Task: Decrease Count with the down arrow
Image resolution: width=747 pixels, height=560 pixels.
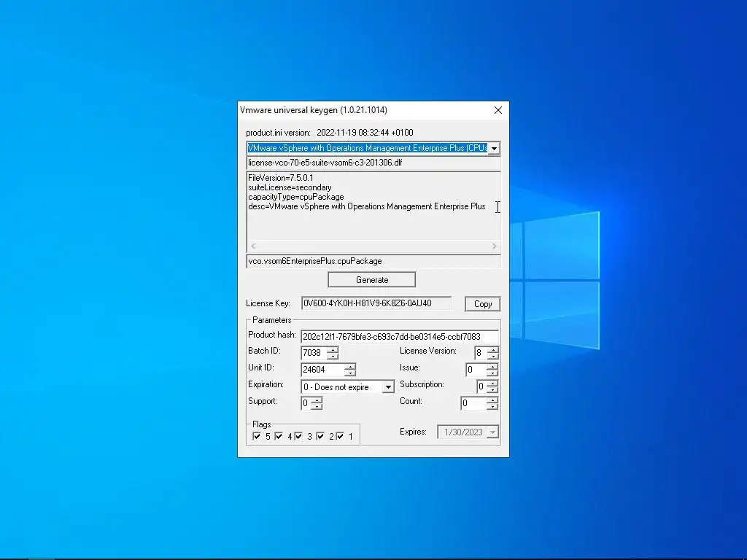Action: point(492,407)
